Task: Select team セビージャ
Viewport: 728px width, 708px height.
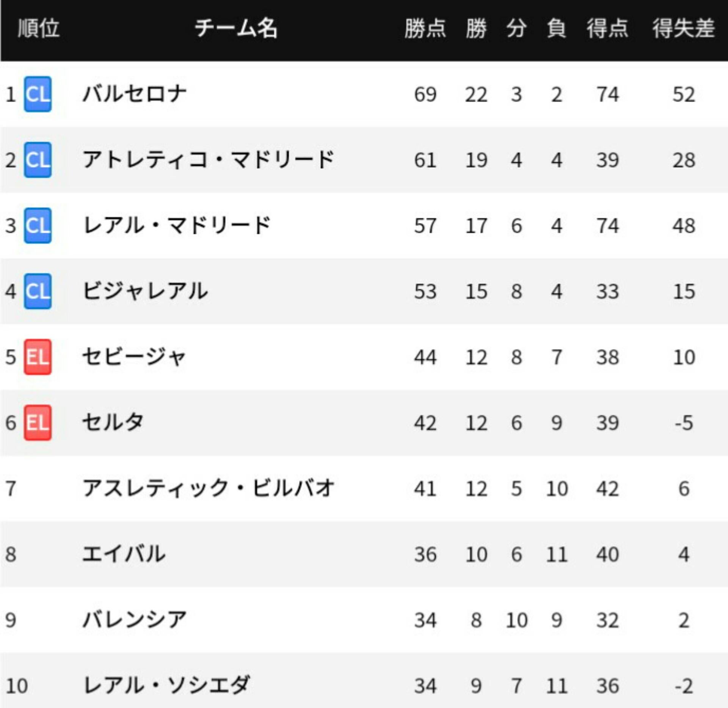Action: (x=134, y=357)
